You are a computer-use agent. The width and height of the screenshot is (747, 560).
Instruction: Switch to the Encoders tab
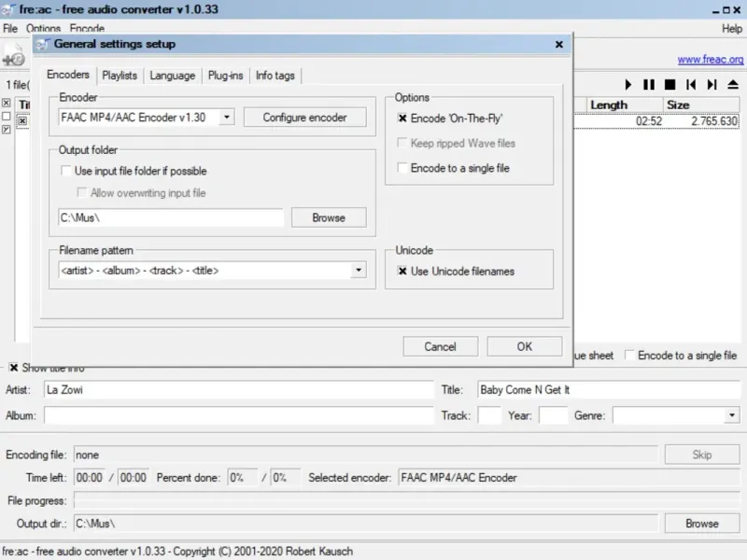(x=68, y=75)
